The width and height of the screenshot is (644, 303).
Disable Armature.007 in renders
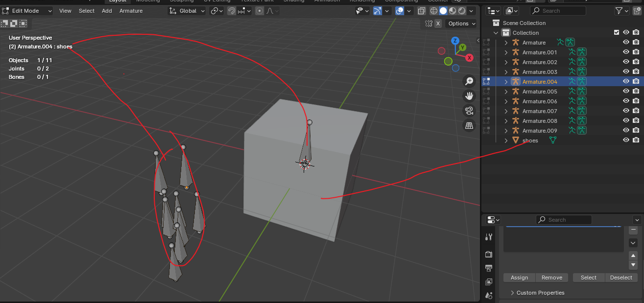636,111
